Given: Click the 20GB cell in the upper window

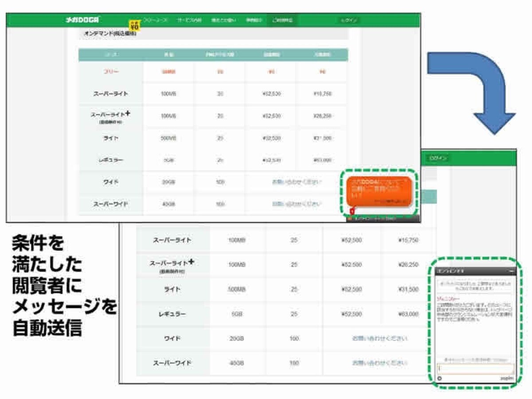Looking at the screenshot, I should [x=168, y=182].
